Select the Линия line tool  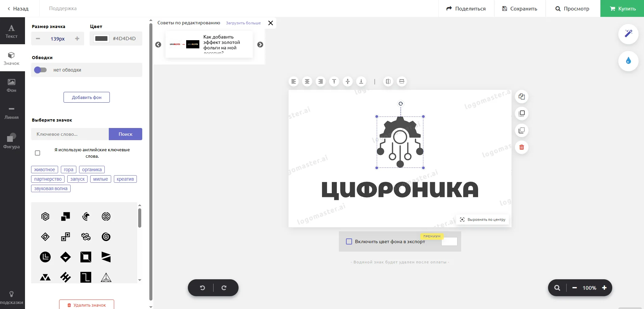click(11, 112)
